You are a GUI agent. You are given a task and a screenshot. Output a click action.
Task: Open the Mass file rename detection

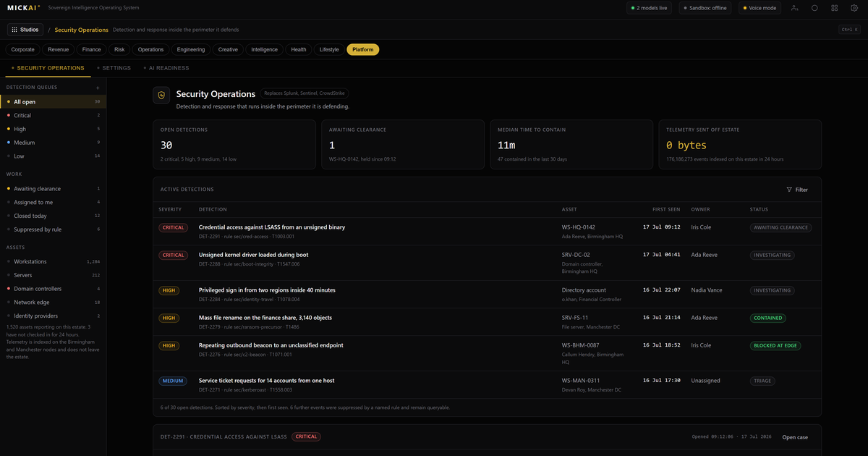[x=487, y=322]
